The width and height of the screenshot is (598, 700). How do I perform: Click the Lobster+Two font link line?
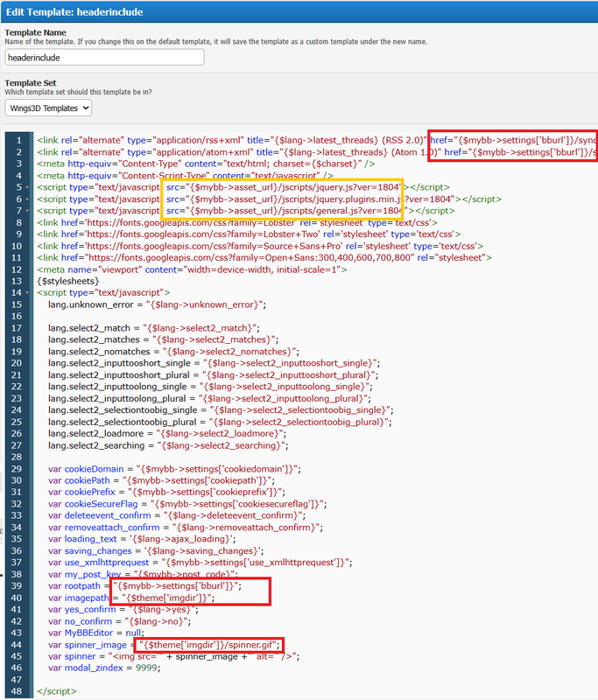click(250, 234)
